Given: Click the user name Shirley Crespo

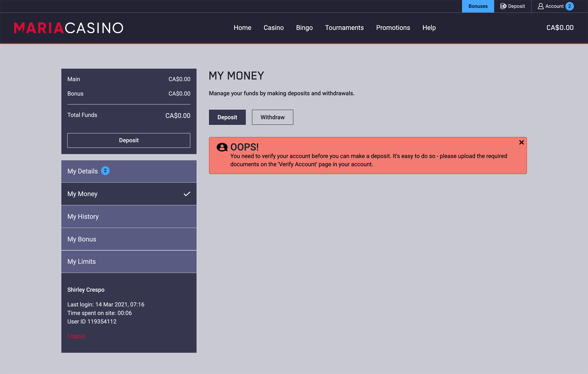Looking at the screenshot, I should [x=86, y=290].
